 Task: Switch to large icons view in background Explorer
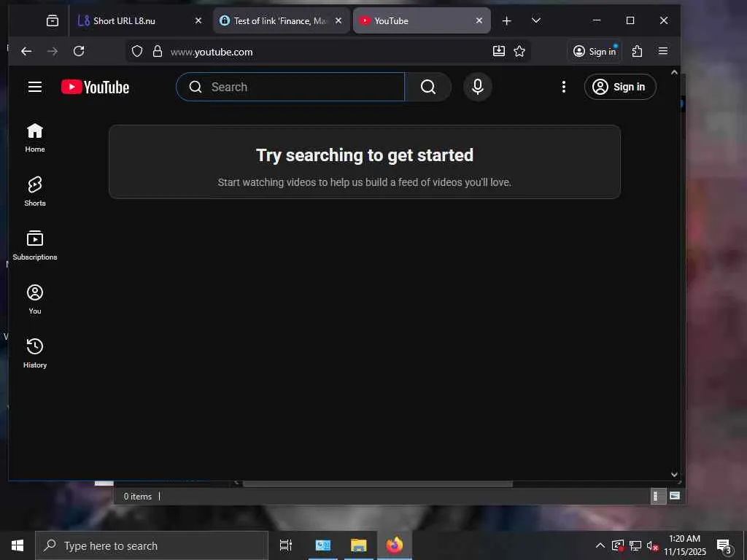(675, 496)
